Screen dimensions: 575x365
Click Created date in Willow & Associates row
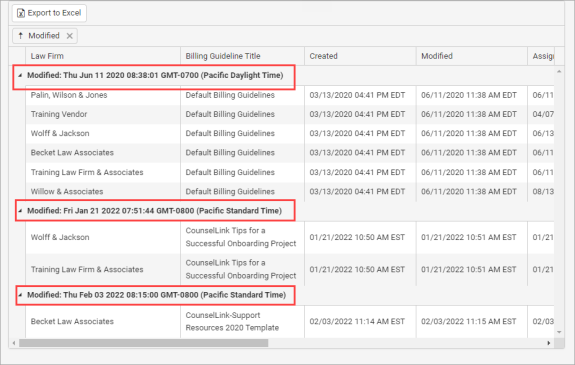(360, 191)
